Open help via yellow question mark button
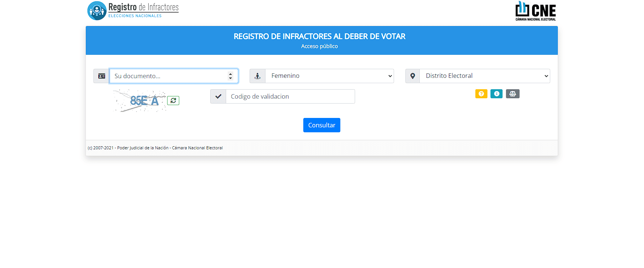Viewport: 644px width, 268px height. click(481, 94)
